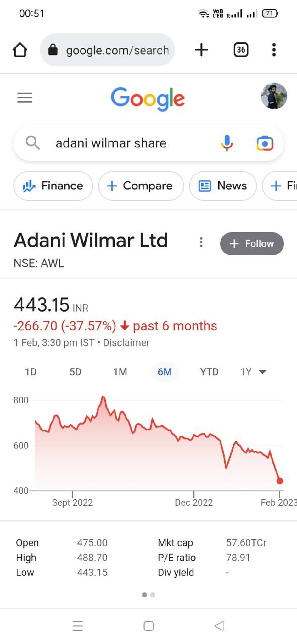Tap the browser home icon
Image resolution: width=297 pixels, height=644 pixels.
pyautogui.click(x=20, y=50)
